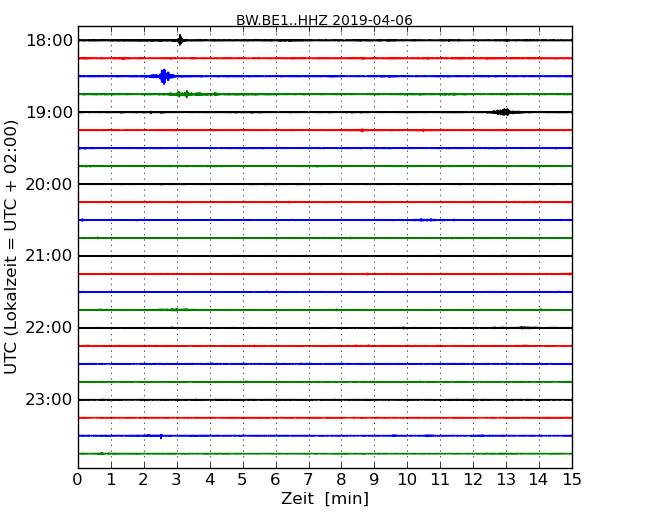650x520 pixels.
Task: Click x-axis tick label 7
Action: (308, 480)
